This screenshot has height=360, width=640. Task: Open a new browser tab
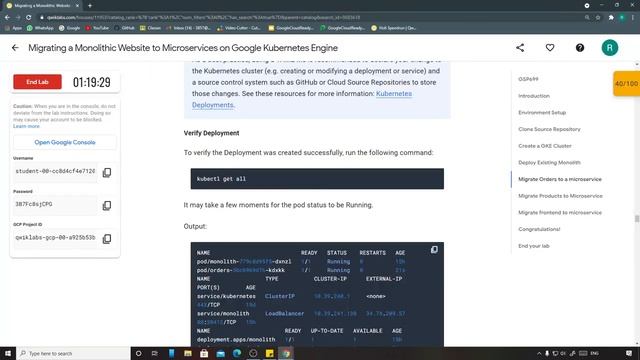[90, 6]
